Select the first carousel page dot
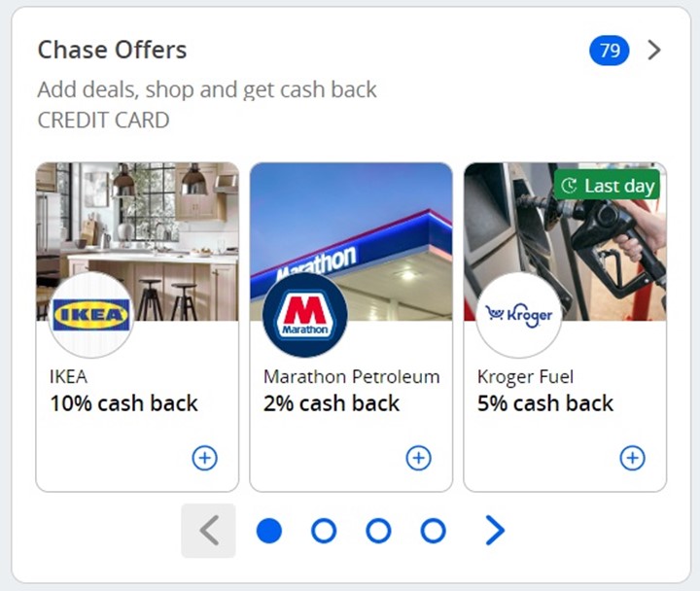 [269, 531]
